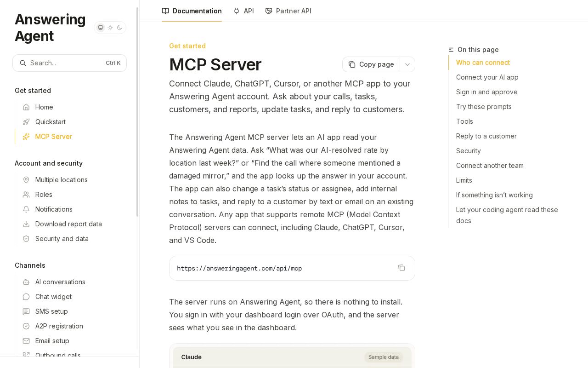This screenshot has width=588, height=368.
Task: Jump to Connect your AI app section
Action: [487, 77]
